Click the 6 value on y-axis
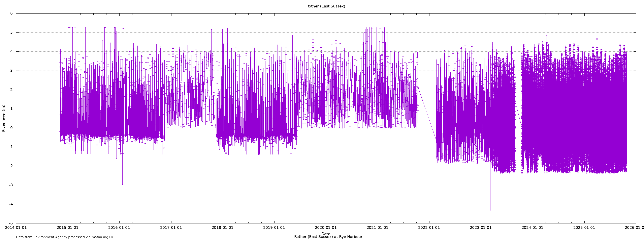Screen dimensions: 644x242 (x=11, y=13)
